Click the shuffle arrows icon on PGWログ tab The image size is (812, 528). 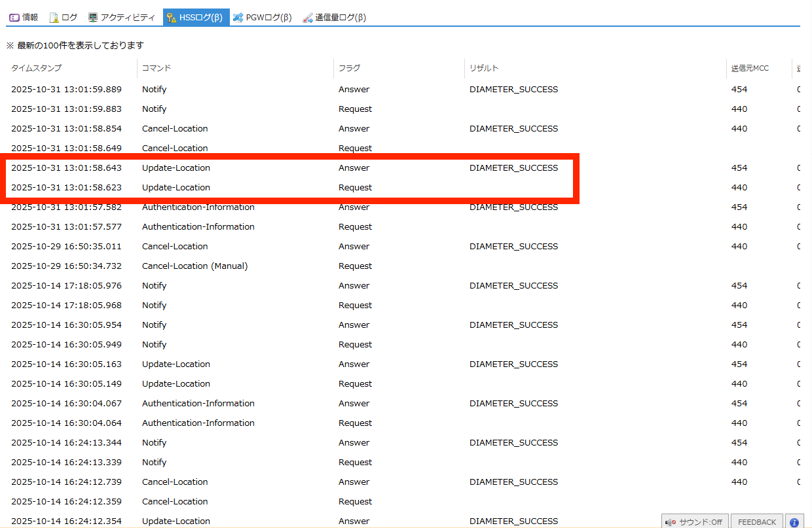coord(238,18)
